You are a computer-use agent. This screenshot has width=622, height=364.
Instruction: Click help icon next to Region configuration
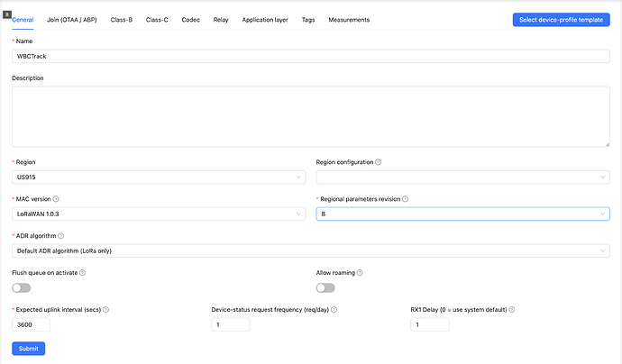378,163
